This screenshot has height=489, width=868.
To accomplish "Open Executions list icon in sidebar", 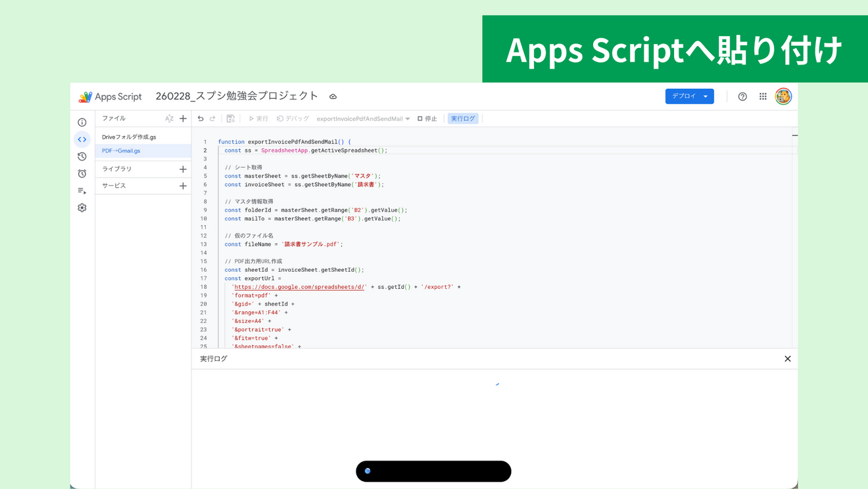I will (82, 191).
